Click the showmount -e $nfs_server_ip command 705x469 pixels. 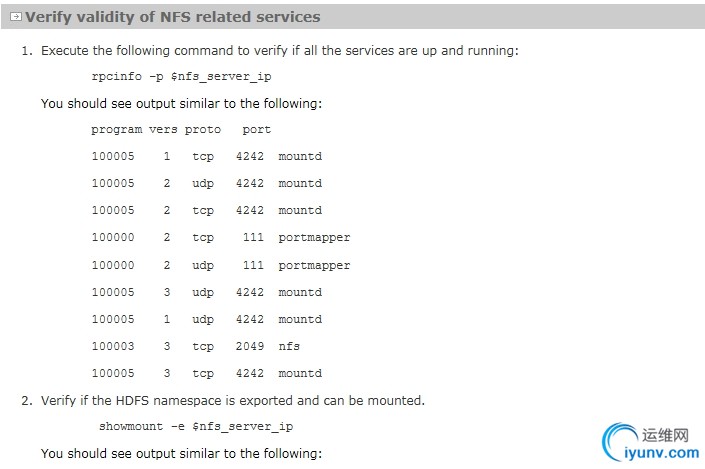196,426
